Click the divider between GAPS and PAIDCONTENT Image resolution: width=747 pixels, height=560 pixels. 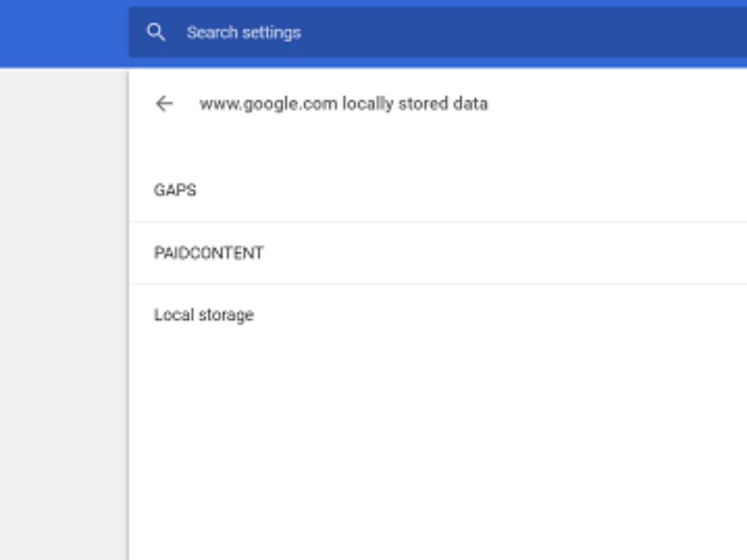[x=436, y=222]
